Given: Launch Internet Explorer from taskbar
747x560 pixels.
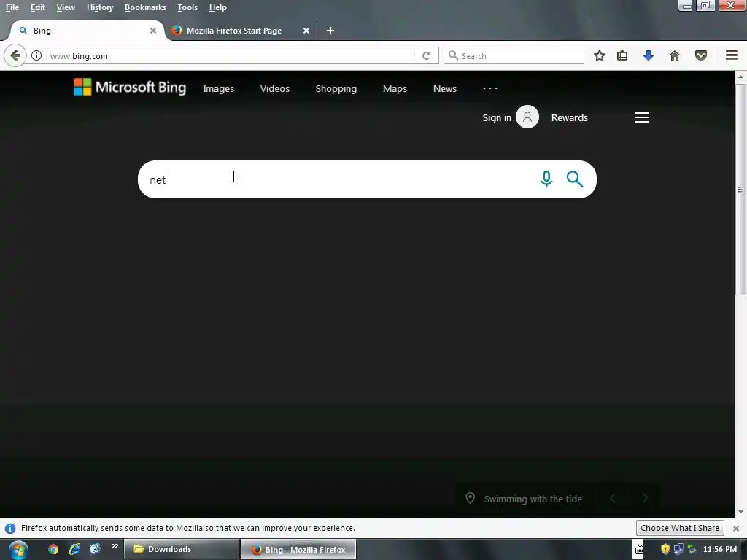Looking at the screenshot, I should [x=74, y=549].
